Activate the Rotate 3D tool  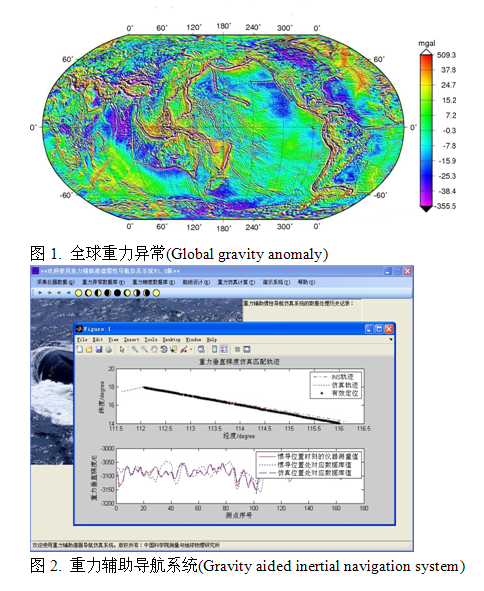coord(164,349)
